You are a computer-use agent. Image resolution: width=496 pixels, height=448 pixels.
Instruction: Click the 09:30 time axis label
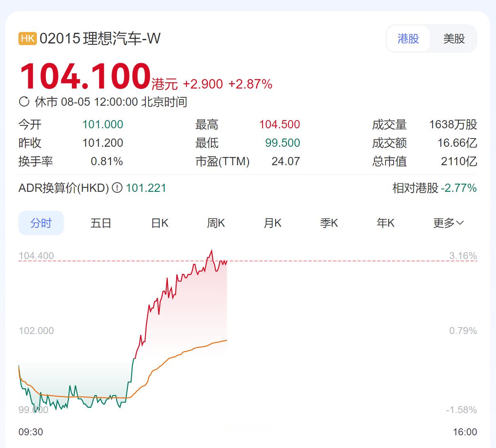(31, 432)
